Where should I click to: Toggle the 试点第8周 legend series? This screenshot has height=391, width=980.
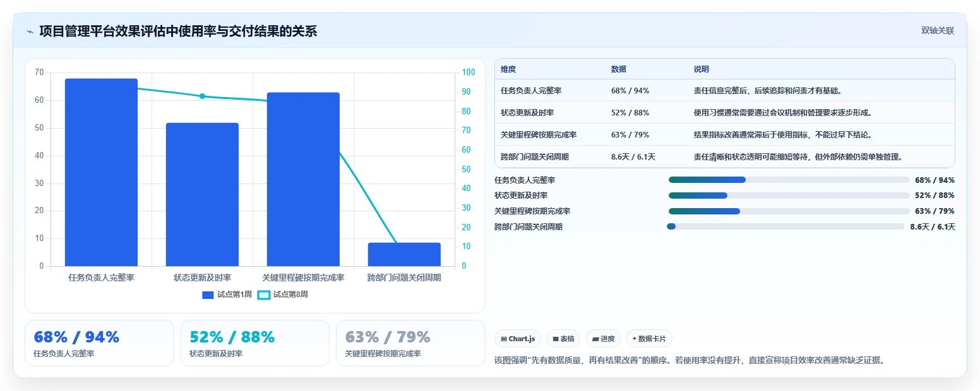pyautogui.click(x=283, y=295)
